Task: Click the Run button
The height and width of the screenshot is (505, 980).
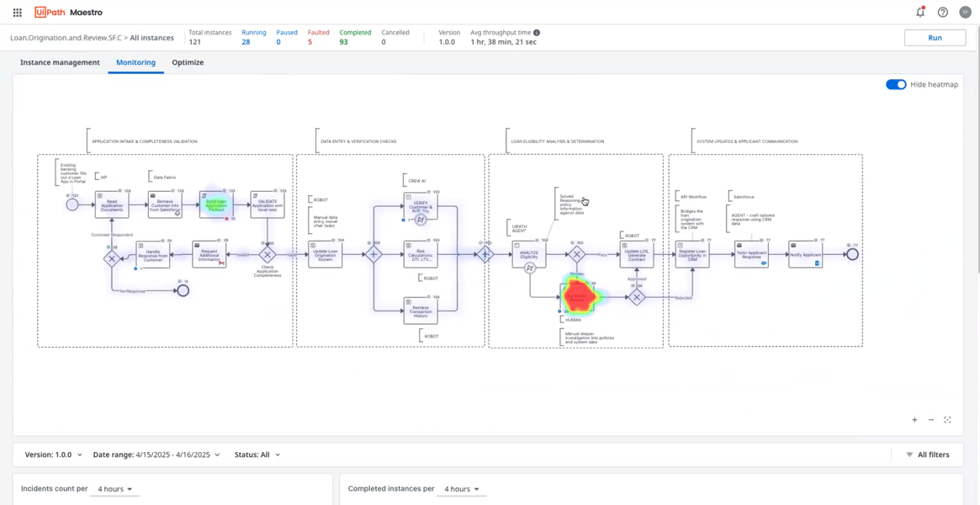Action: [935, 38]
